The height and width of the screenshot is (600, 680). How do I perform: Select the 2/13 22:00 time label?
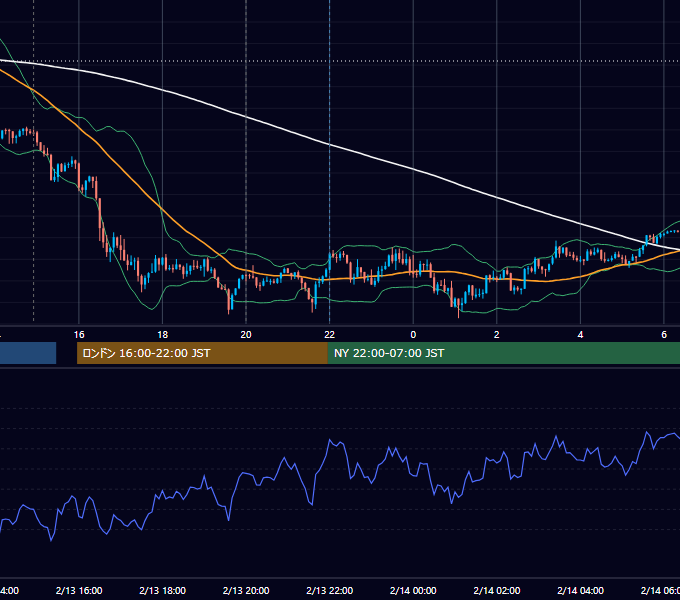(x=330, y=590)
